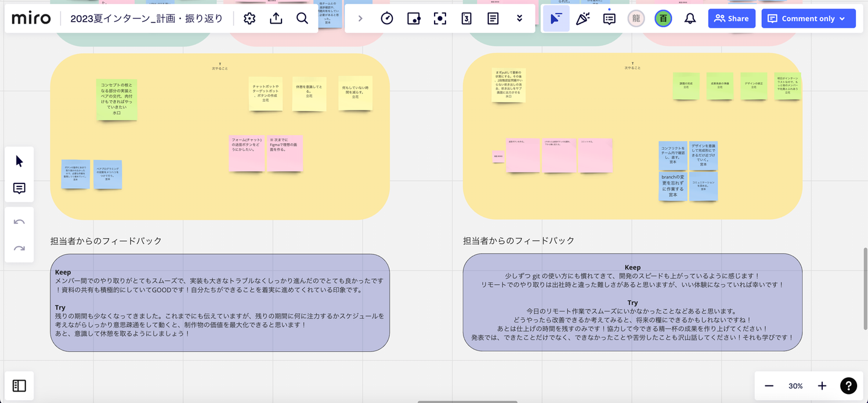Image resolution: width=868 pixels, height=403 pixels.
Task: Toggle focus mode target icon
Action: pos(440,19)
